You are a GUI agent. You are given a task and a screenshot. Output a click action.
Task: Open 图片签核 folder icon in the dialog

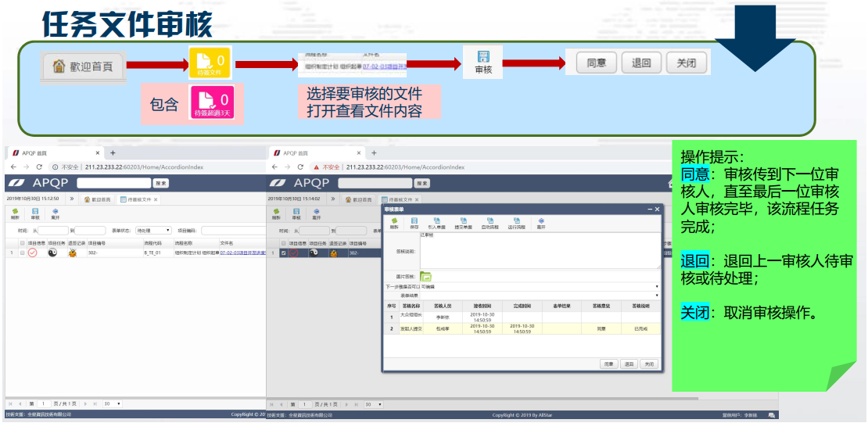425,276
